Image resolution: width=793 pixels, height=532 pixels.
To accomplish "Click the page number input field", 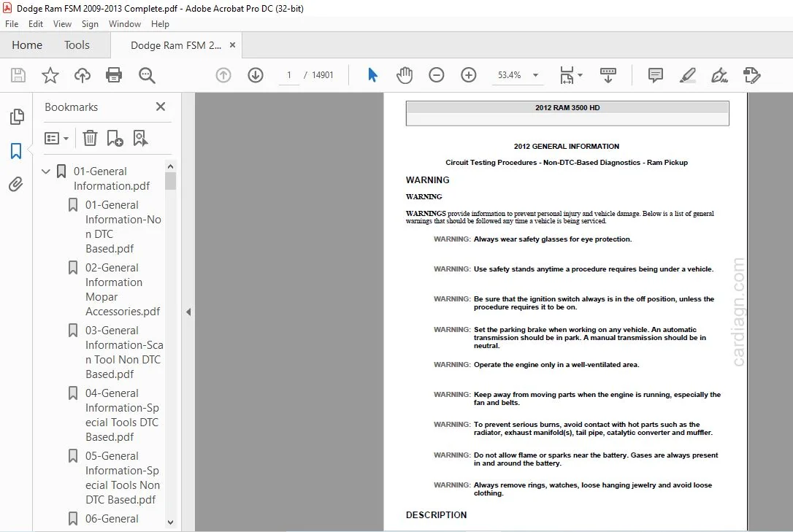I will [288, 75].
